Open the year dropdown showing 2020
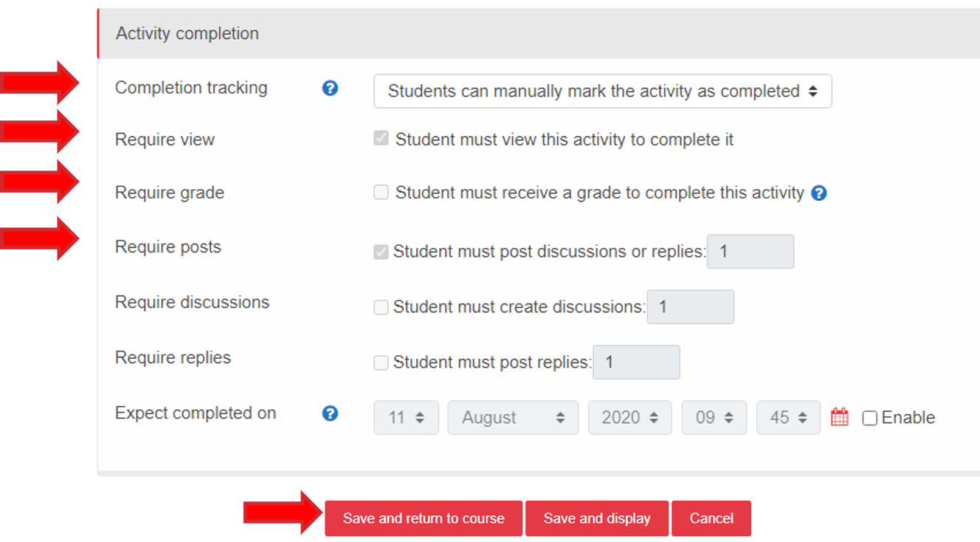Screen dimensions: 980x542 coord(629,417)
